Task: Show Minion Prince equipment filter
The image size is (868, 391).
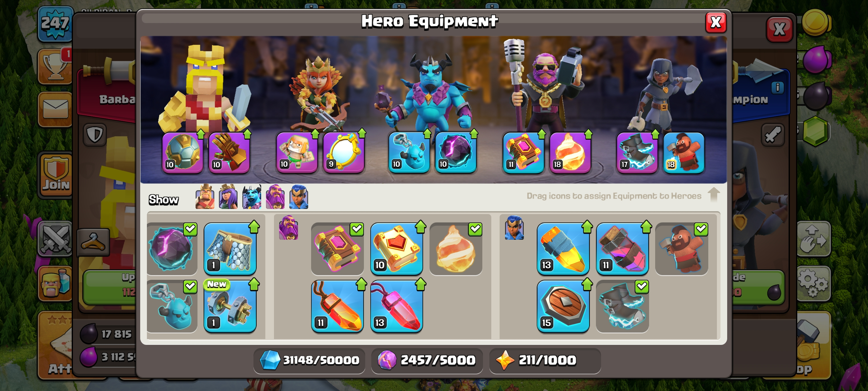Action: (252, 197)
